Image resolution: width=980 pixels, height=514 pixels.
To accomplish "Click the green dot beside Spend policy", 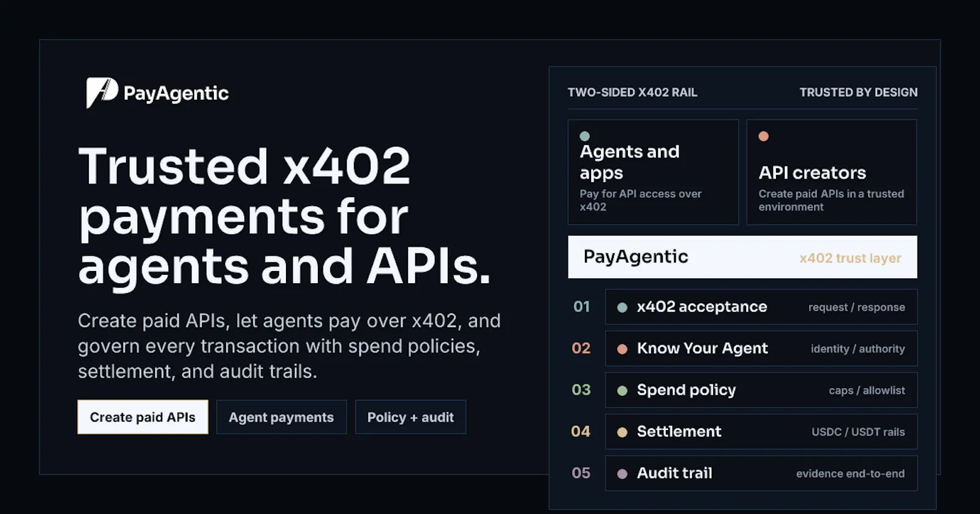I will [x=622, y=390].
